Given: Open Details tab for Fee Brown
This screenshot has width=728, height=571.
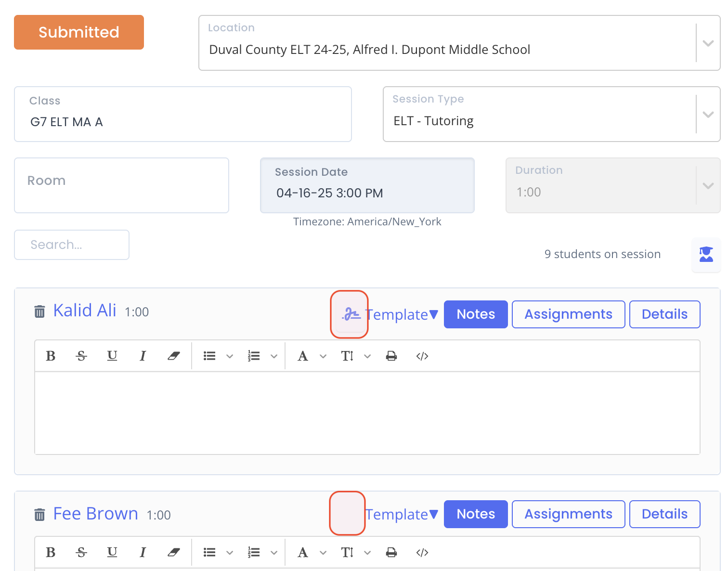Looking at the screenshot, I should click(x=664, y=514).
